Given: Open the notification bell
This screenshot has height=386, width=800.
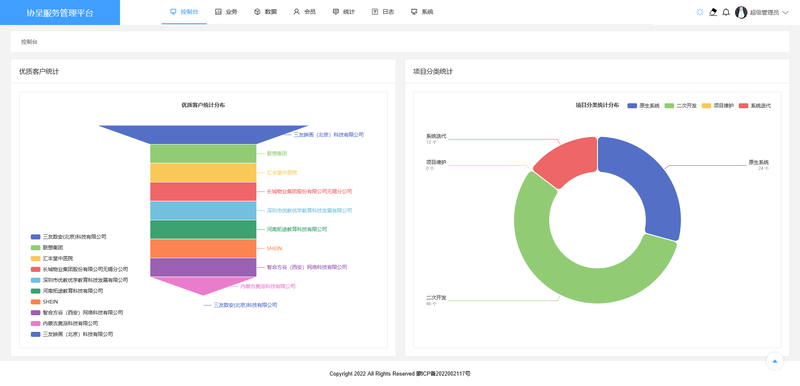Looking at the screenshot, I should tap(726, 12).
